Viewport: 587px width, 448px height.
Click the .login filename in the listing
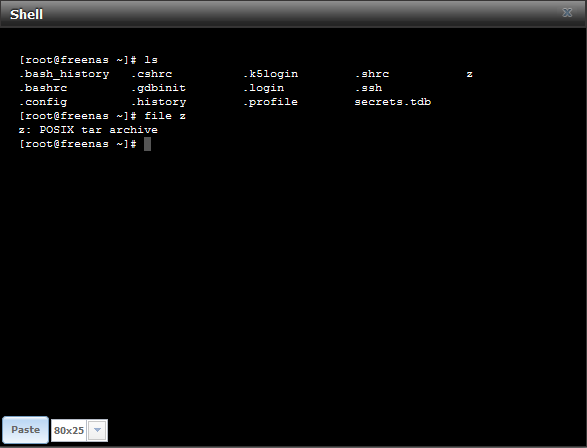[x=264, y=88]
